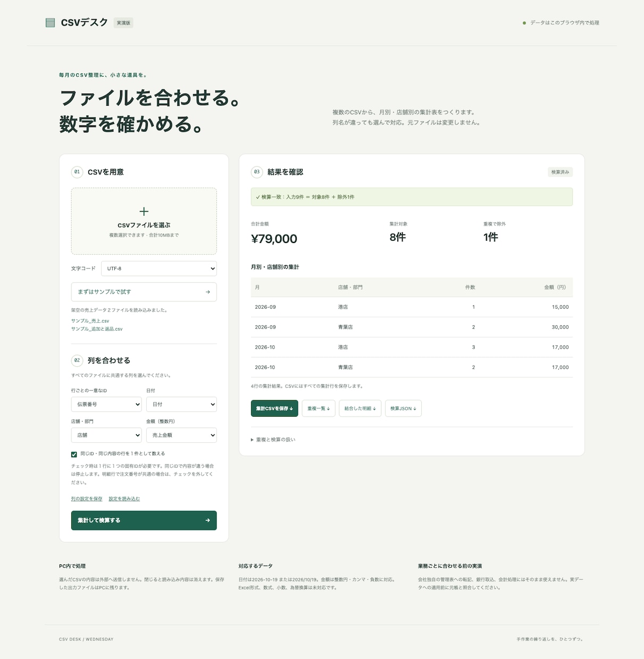Screen dimensions: 644x659
Task: Select CSVファイルを選ぶ upload zone
Action: (144, 221)
